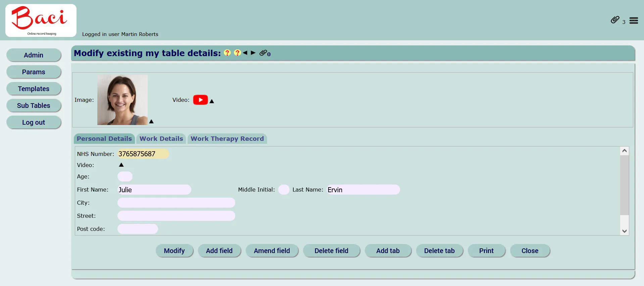Click the First Name field containing Julie
Image resolution: width=644 pixels, height=286 pixels.
click(154, 190)
